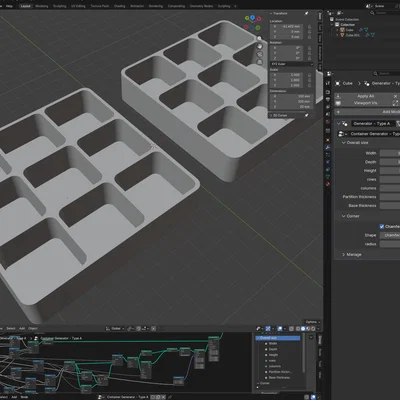Open the Tool properties tab icon
The height and width of the screenshot is (400, 400).
click(328, 84)
